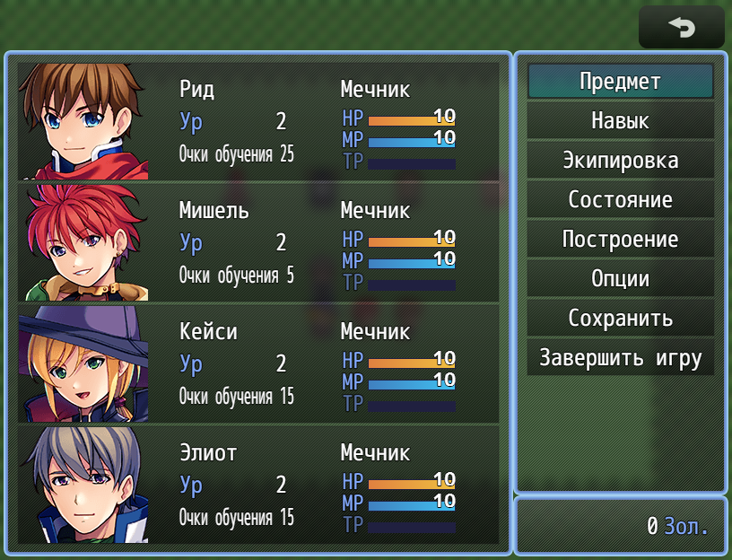Select Сохранить to save game
This screenshot has width=732, height=560.
621,318
